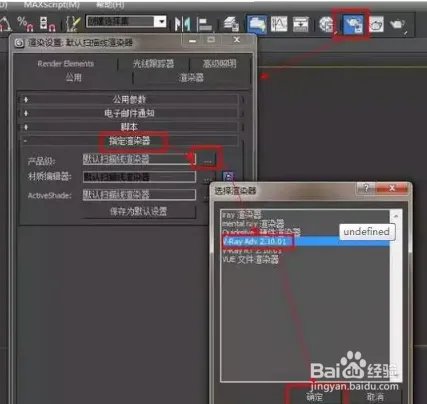Switch to the 光线跟踪器 tab
427x404 pixels.
(x=153, y=63)
